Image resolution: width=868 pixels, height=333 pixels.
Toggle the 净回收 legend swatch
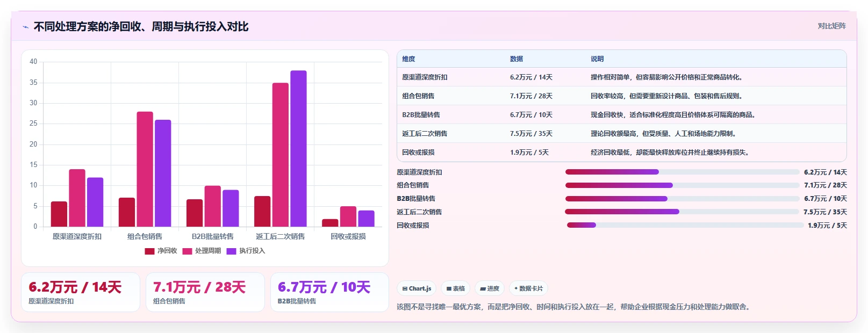[149, 251]
